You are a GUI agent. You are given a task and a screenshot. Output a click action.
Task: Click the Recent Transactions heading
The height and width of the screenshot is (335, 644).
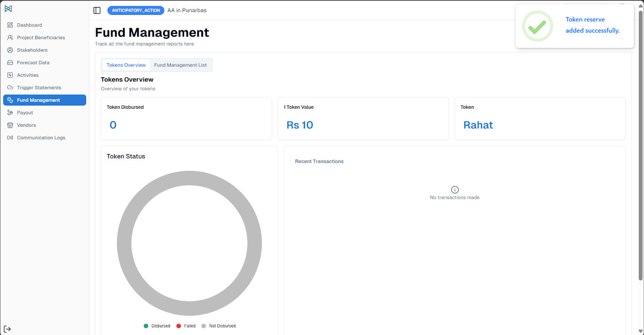pos(319,161)
